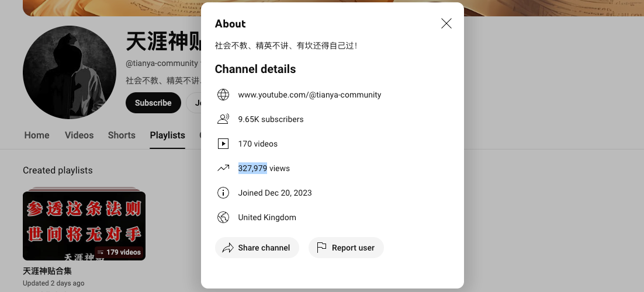Image resolution: width=644 pixels, height=292 pixels.
Task: Open the 天涯神贴合集 playlist title
Action: click(x=47, y=271)
